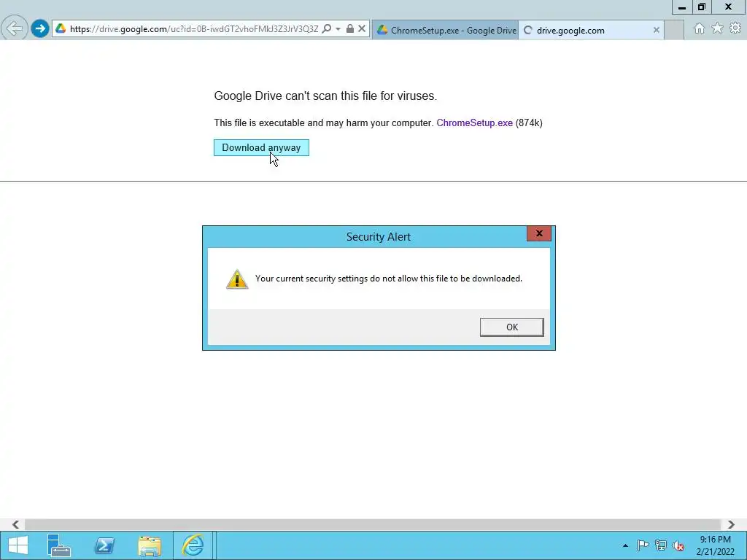Switch to ChromeSetup.exe - Google Drive tab
Screen dimensions: 747x560
(x=446, y=30)
